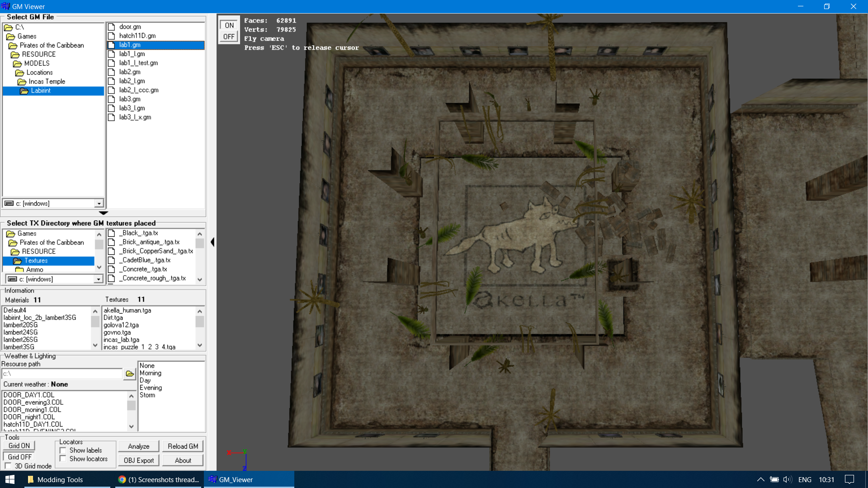Select lab1_l.gm in file list
The width and height of the screenshot is (868, 488).
pos(132,54)
